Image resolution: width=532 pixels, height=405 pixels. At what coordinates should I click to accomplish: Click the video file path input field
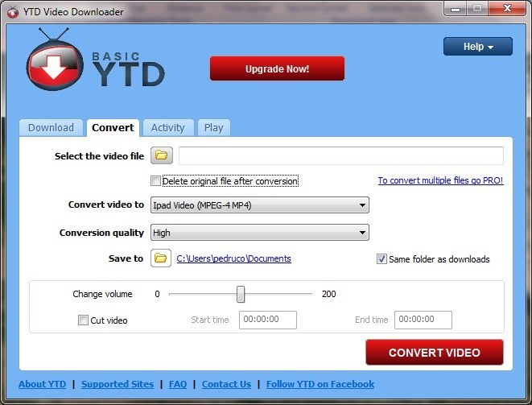pos(340,155)
